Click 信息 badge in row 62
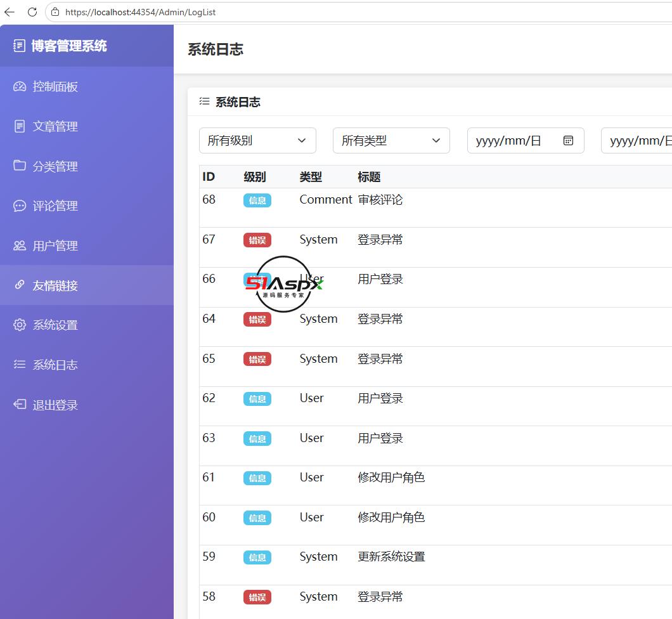 [257, 399]
